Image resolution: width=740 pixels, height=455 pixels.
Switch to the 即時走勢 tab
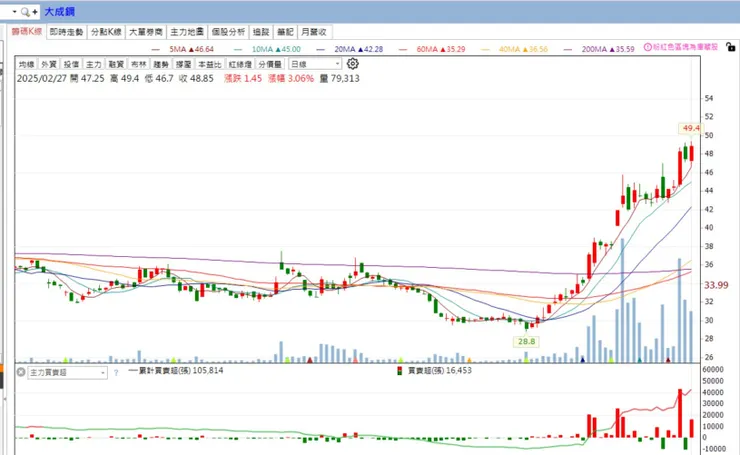tap(67, 32)
